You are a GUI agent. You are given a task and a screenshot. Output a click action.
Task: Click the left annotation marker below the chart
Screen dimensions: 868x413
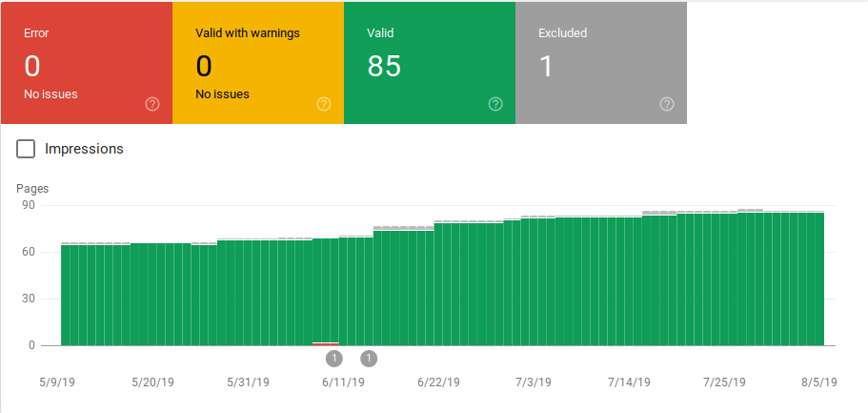pos(333,359)
